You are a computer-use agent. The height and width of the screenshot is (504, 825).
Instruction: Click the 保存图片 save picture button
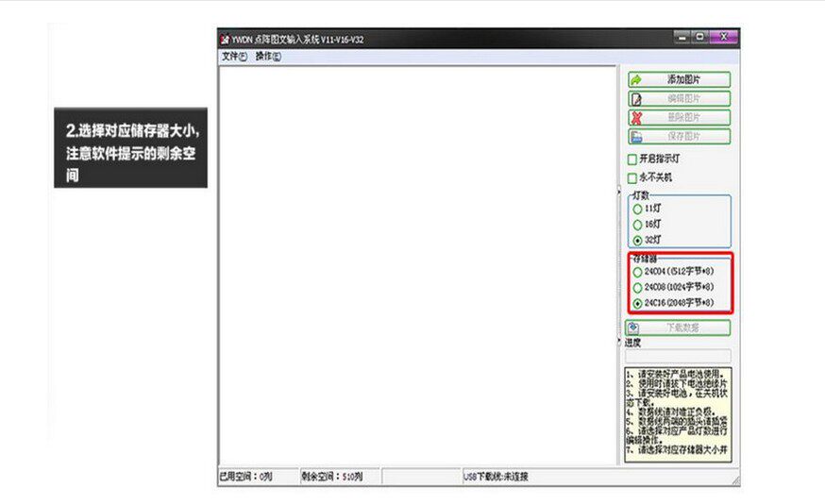click(x=679, y=137)
